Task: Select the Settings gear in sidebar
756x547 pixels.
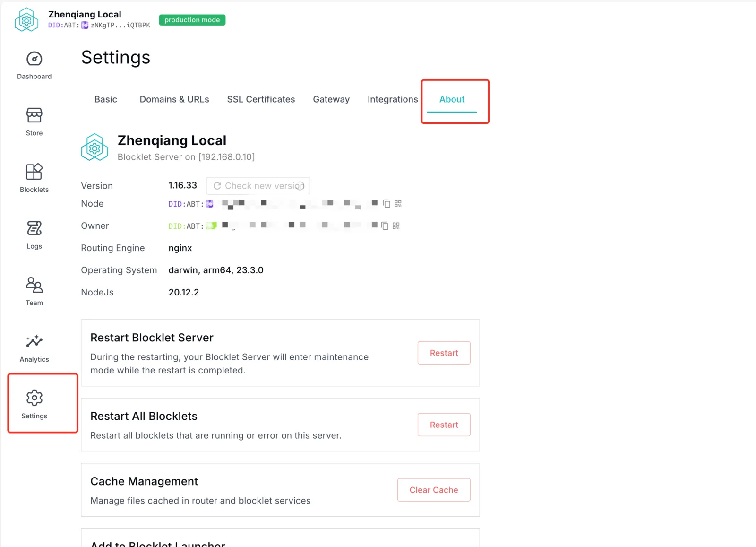Action: tap(34, 404)
